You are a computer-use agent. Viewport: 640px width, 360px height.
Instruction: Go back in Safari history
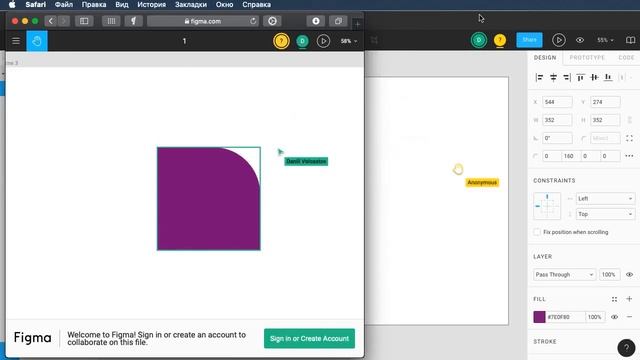pos(51,21)
